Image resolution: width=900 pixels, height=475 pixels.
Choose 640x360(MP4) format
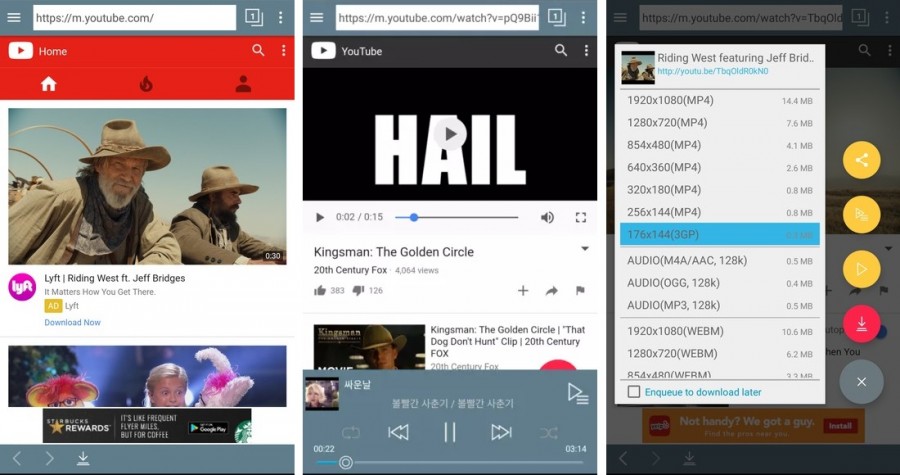pyautogui.click(x=720, y=168)
